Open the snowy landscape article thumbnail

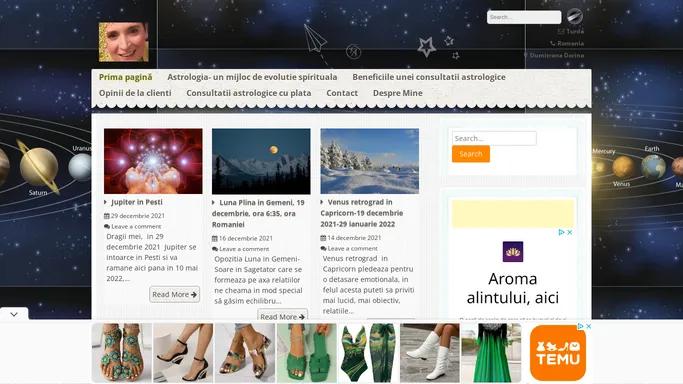pyautogui.click(x=369, y=161)
